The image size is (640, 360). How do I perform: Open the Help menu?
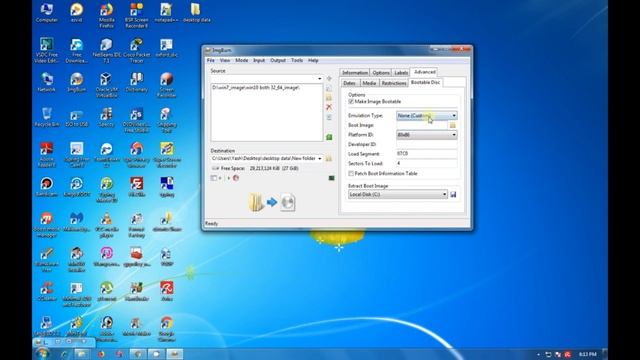[313, 60]
